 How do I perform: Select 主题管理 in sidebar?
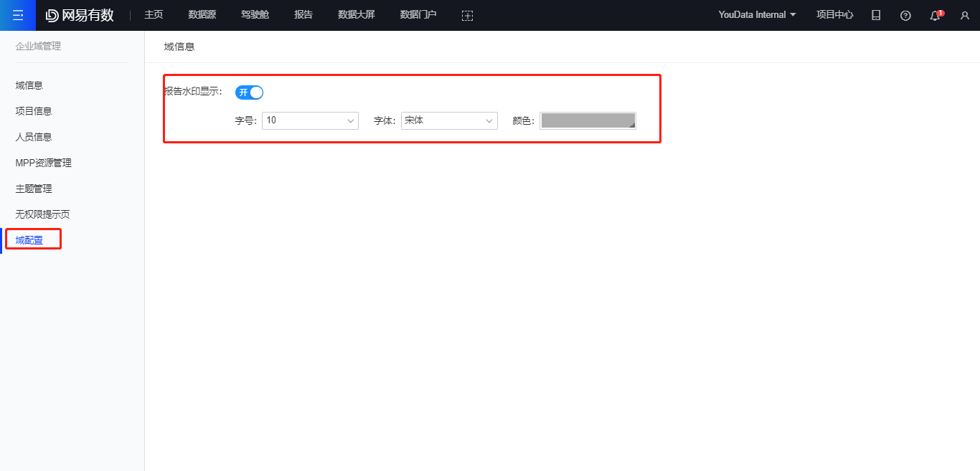click(x=34, y=189)
